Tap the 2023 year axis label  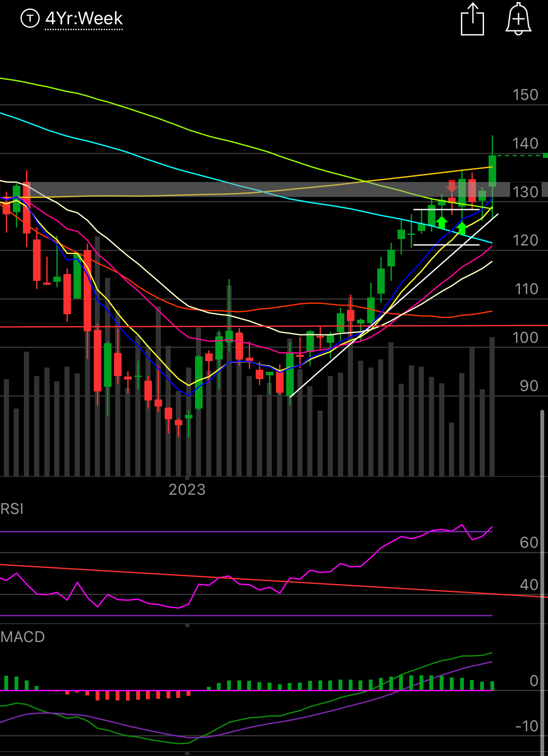187,489
